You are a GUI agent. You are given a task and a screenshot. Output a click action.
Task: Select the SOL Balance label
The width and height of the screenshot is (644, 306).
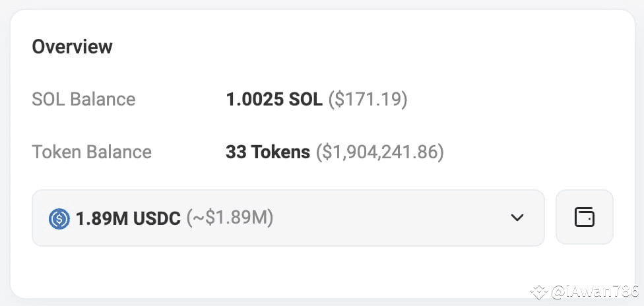[84, 100]
